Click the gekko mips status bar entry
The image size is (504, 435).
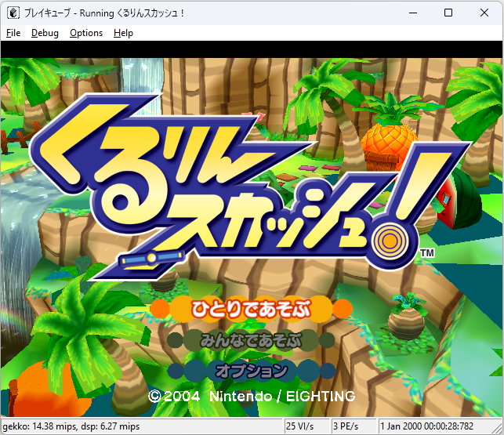[x=141, y=426]
